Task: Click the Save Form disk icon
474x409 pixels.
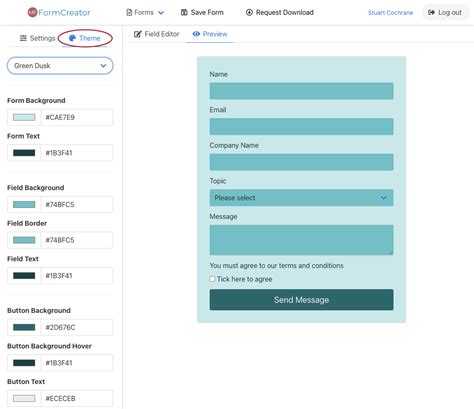Action: (x=184, y=13)
